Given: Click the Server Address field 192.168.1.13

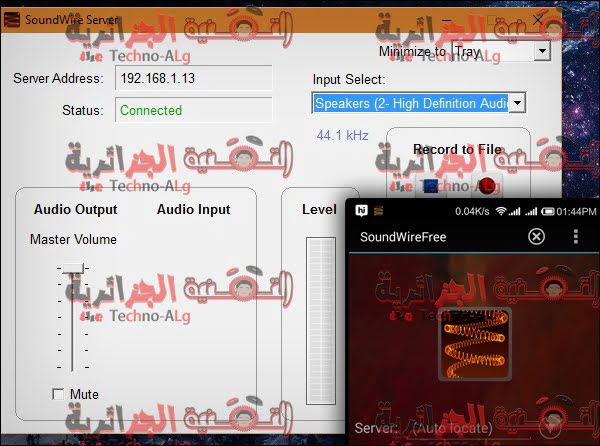Looking at the screenshot, I should (194, 78).
